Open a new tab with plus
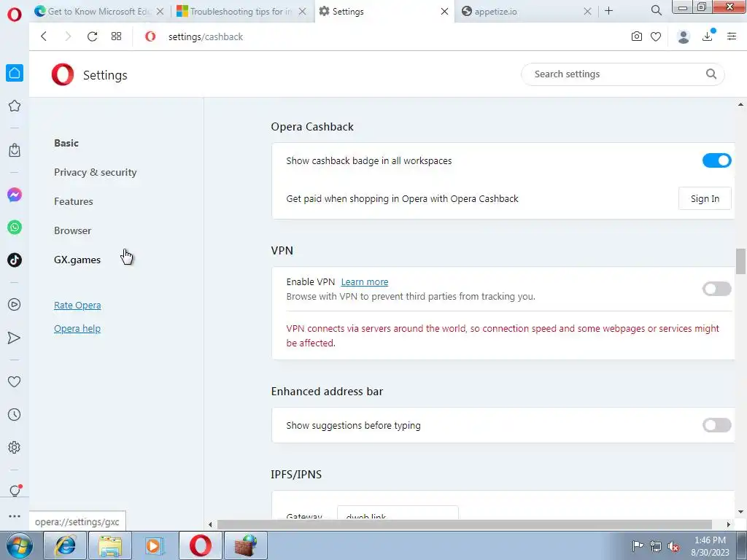The image size is (747, 560). [x=609, y=11]
